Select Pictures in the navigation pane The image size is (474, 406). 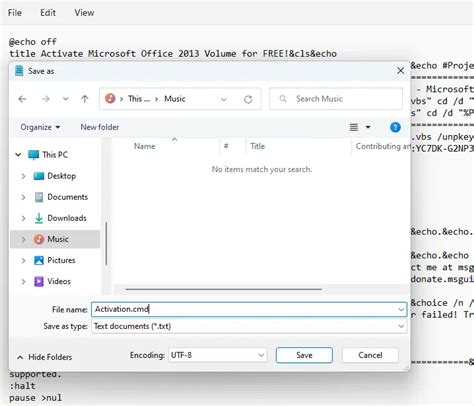point(61,260)
